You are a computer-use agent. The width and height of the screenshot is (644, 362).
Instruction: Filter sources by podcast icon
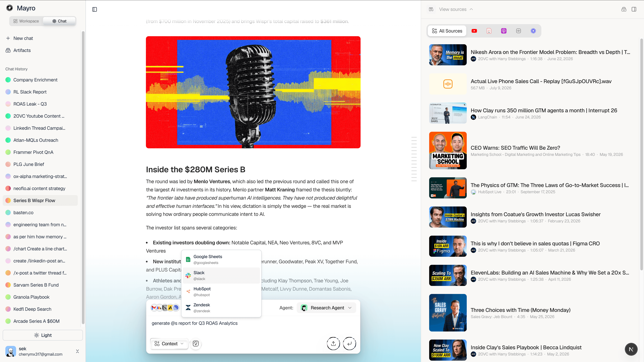(x=504, y=31)
